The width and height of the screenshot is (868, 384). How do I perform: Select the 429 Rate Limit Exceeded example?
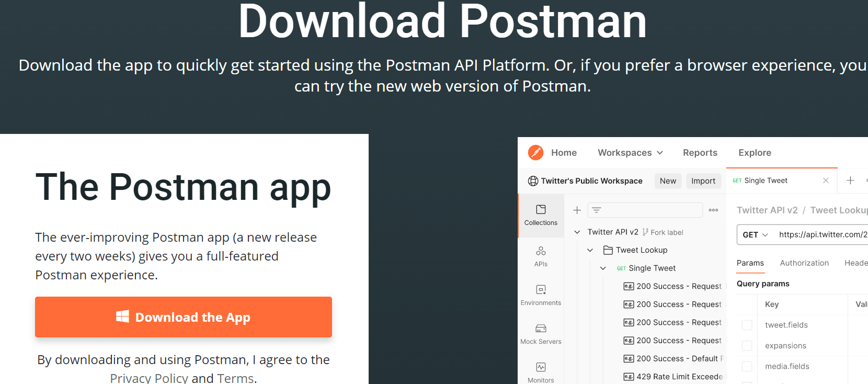[x=673, y=377]
